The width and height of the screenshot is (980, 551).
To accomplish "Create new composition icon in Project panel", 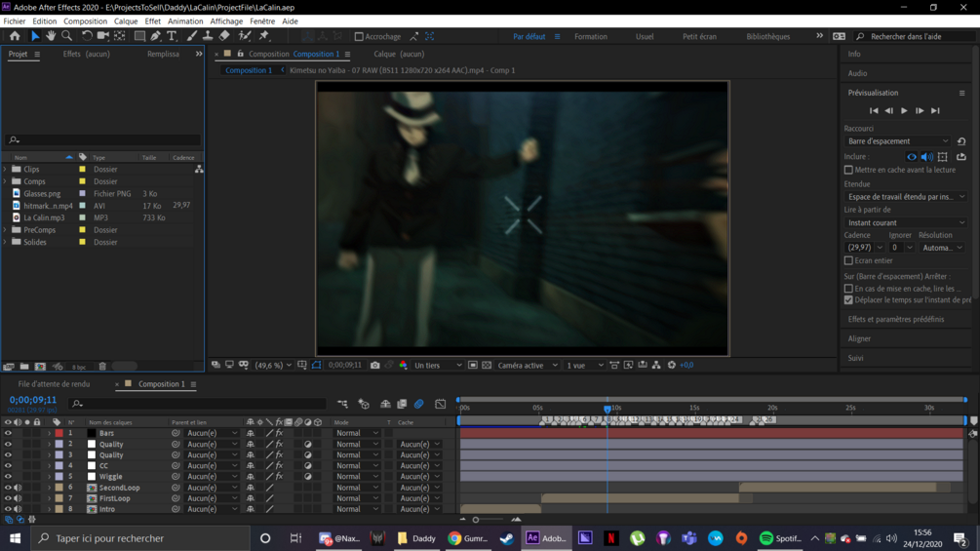I will 40,367.
